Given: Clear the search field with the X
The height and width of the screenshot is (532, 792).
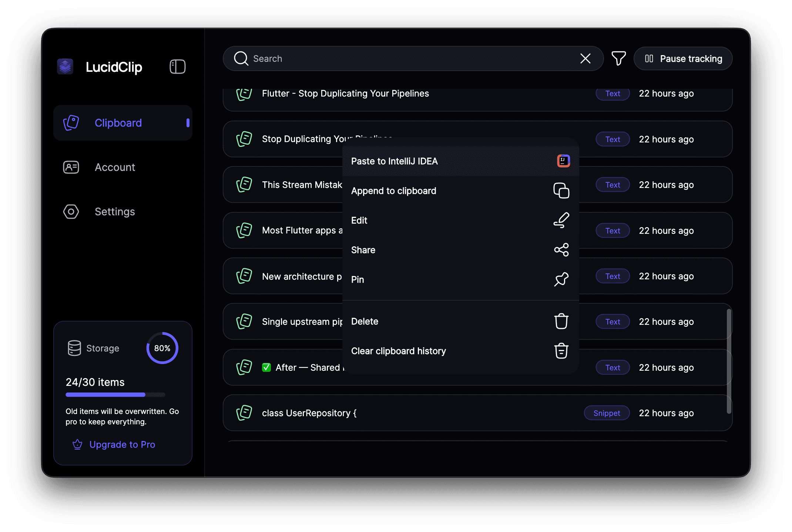Looking at the screenshot, I should 585,58.
